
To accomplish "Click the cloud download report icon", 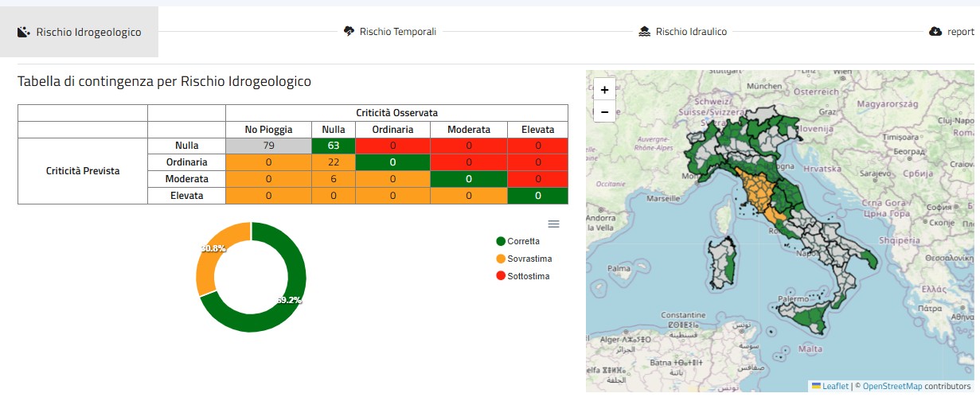I will [935, 32].
